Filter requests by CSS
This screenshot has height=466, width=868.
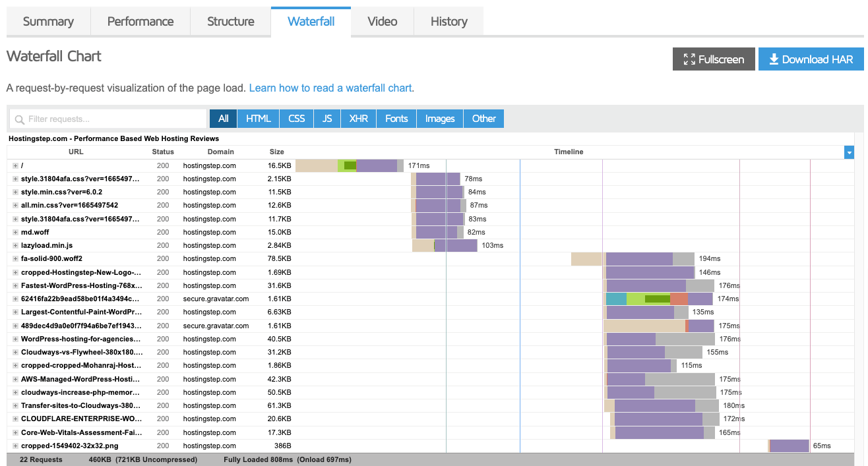[x=297, y=119]
